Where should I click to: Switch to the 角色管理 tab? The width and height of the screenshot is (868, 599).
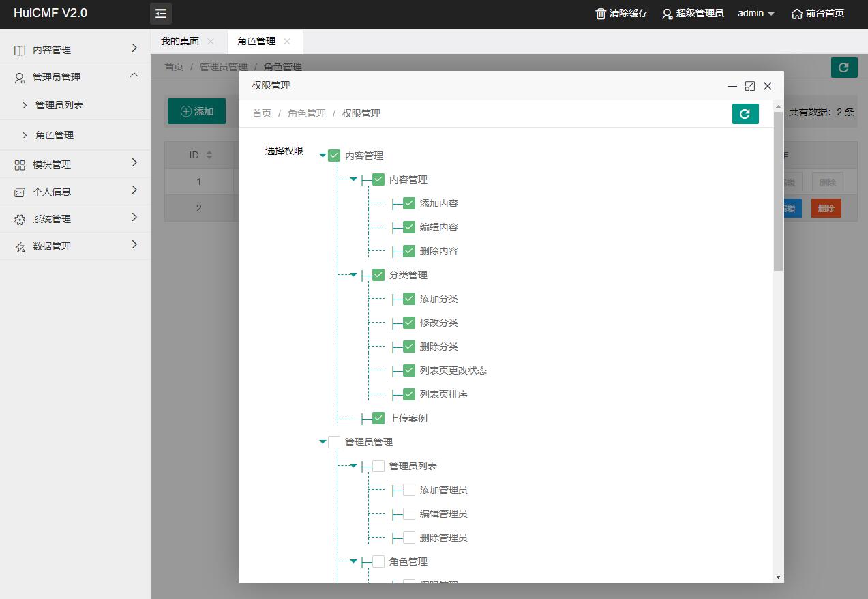pos(256,42)
